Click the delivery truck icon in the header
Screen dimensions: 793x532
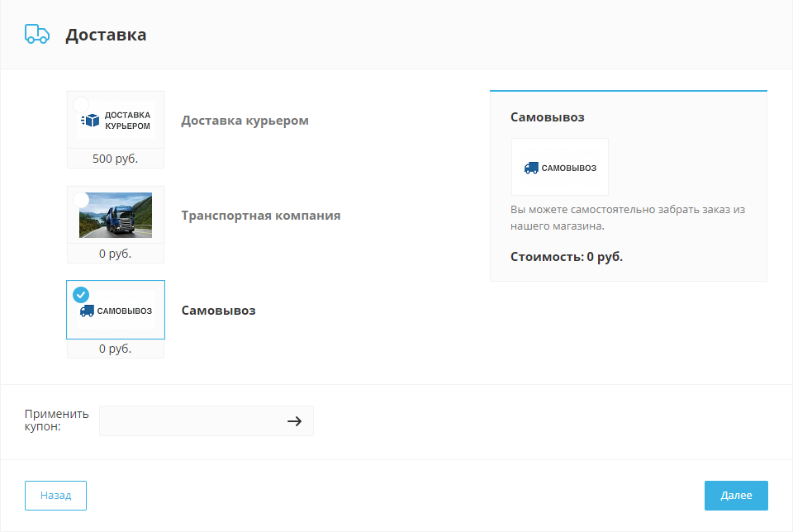(x=37, y=34)
